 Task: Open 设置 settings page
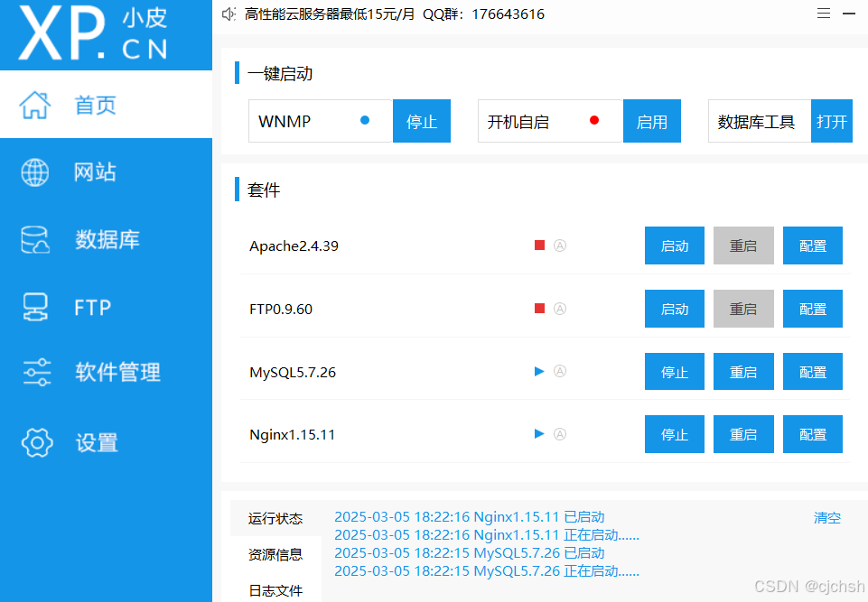point(106,442)
